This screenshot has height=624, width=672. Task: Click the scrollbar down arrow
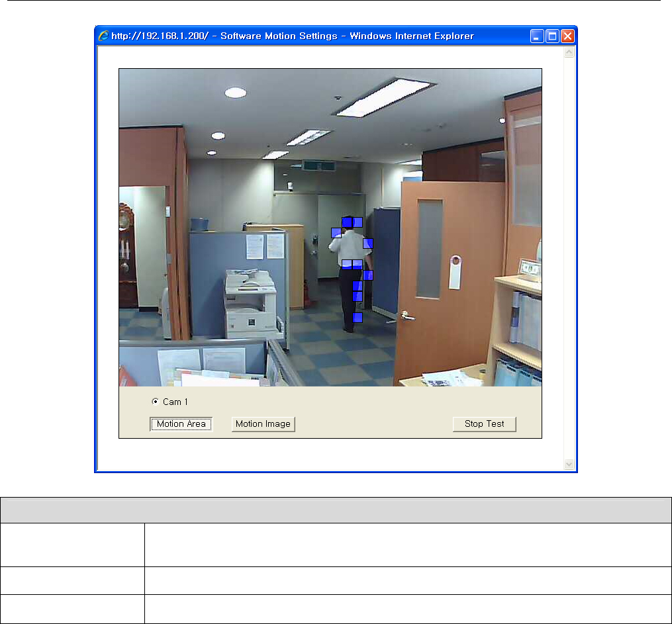(x=569, y=464)
